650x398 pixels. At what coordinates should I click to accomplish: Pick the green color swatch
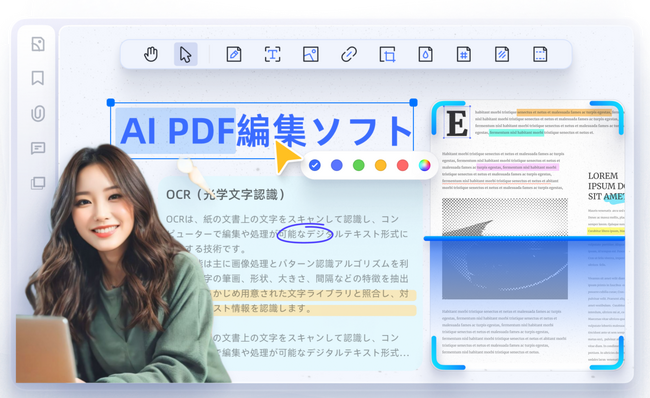click(x=359, y=165)
